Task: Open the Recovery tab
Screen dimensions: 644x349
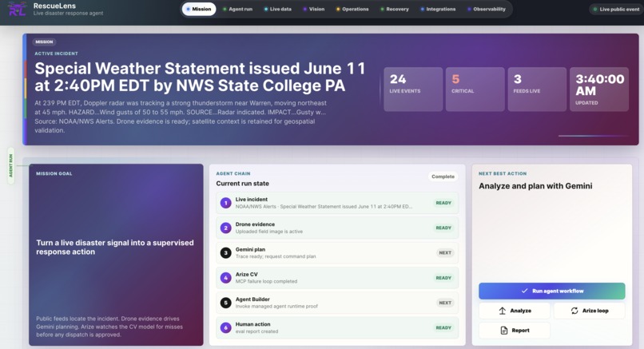Action: (x=395, y=9)
